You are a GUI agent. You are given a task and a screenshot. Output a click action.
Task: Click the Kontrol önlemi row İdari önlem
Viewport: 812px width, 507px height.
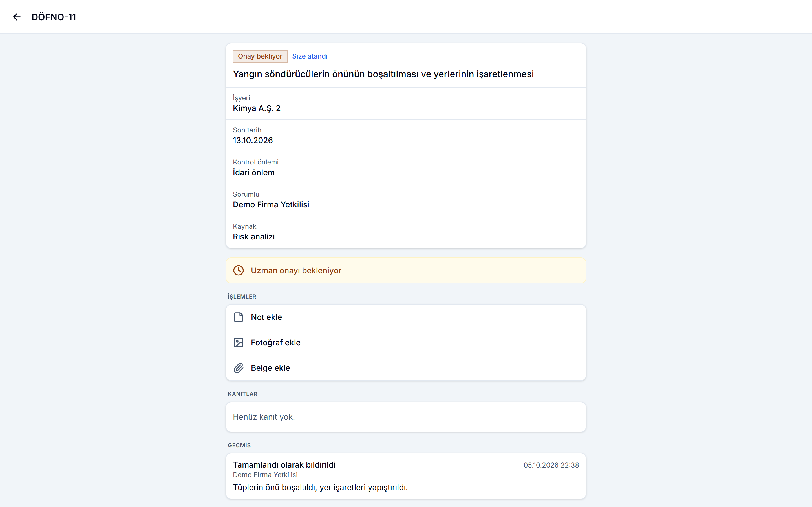click(406, 168)
